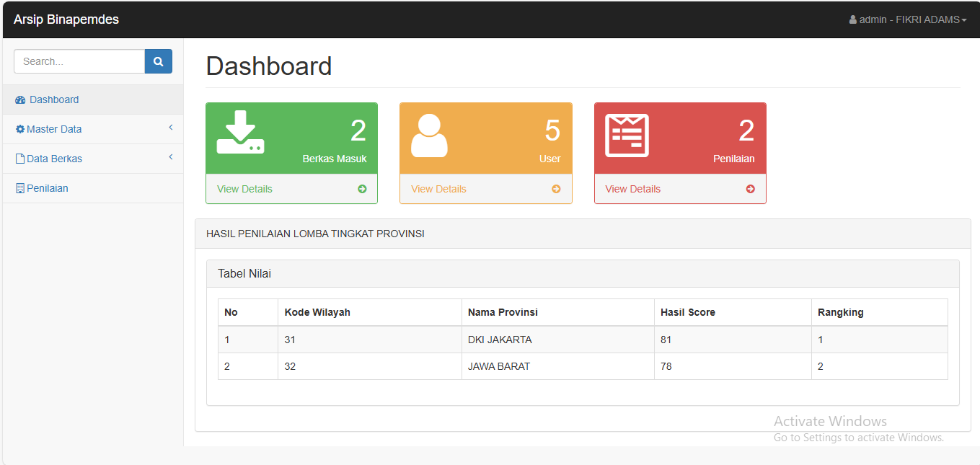Screen dimensions: 980x465
Task: Expand the Data Berkas menu
Action: 53,157
